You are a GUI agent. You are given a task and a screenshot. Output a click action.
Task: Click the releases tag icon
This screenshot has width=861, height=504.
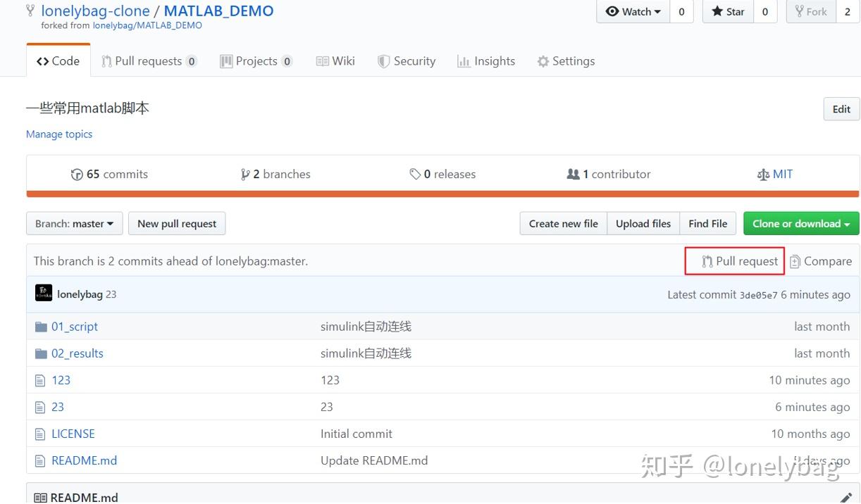click(416, 174)
